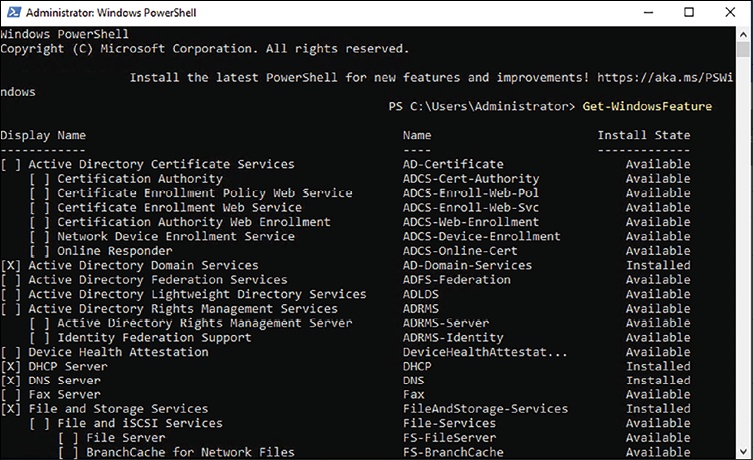This screenshot has width=753, height=460.
Task: Click the Active Directory Certificate Services row
Action: (x=346, y=164)
